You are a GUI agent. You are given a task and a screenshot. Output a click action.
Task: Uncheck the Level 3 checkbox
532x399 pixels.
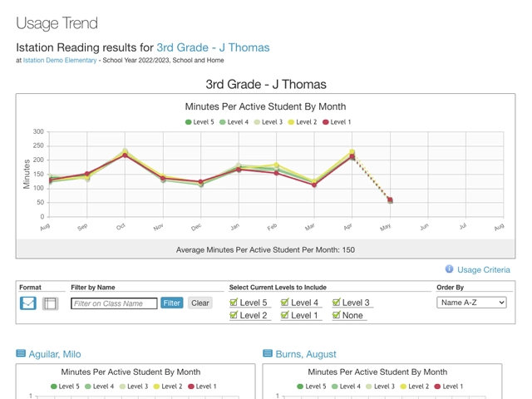[x=336, y=302]
